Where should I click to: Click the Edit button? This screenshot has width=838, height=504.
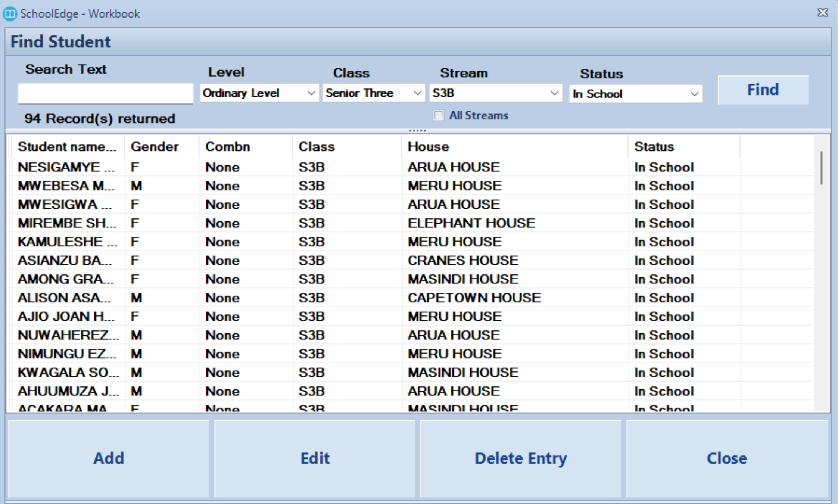point(315,458)
